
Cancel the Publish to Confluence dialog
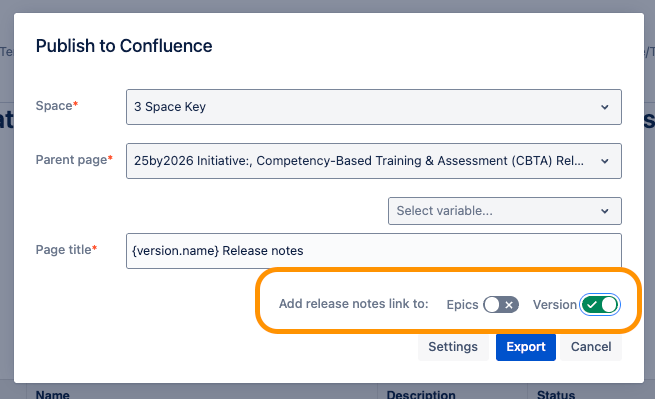(x=591, y=347)
